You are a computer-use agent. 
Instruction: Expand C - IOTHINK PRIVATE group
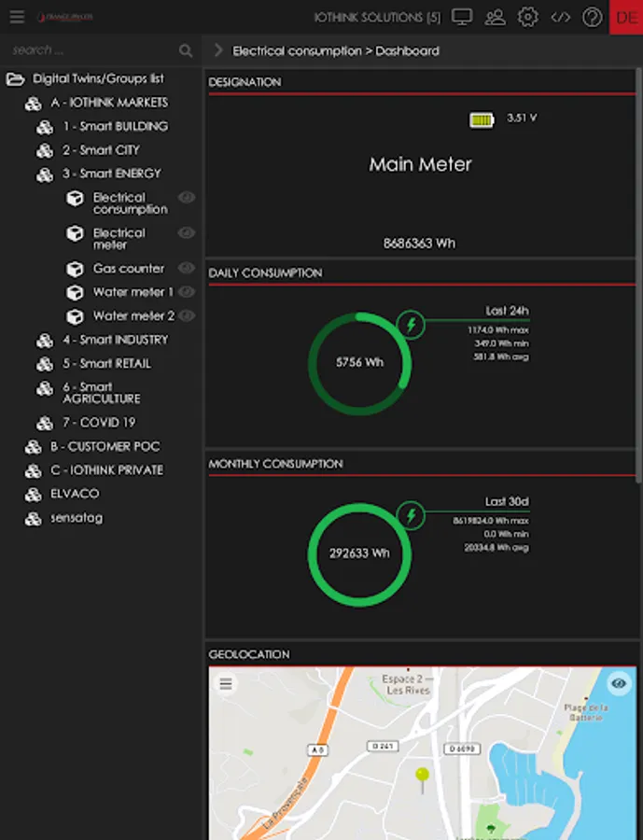point(106,470)
